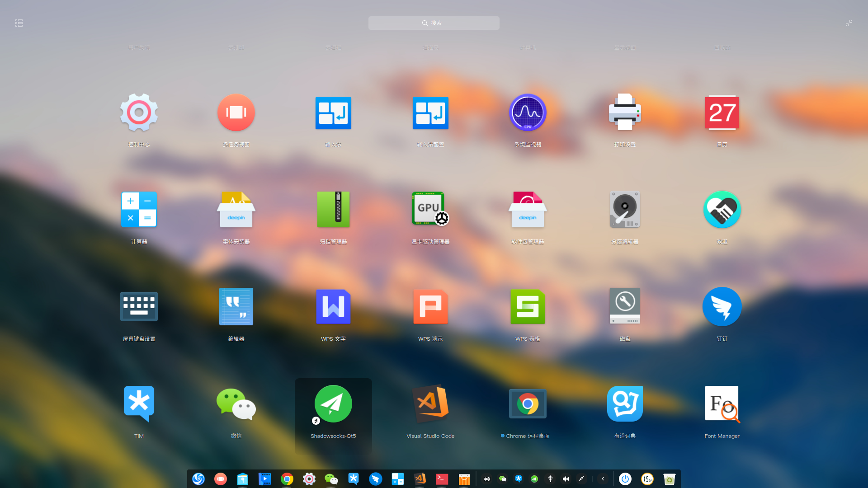Open VS Code from the dock
The width and height of the screenshot is (868, 488).
point(420,479)
